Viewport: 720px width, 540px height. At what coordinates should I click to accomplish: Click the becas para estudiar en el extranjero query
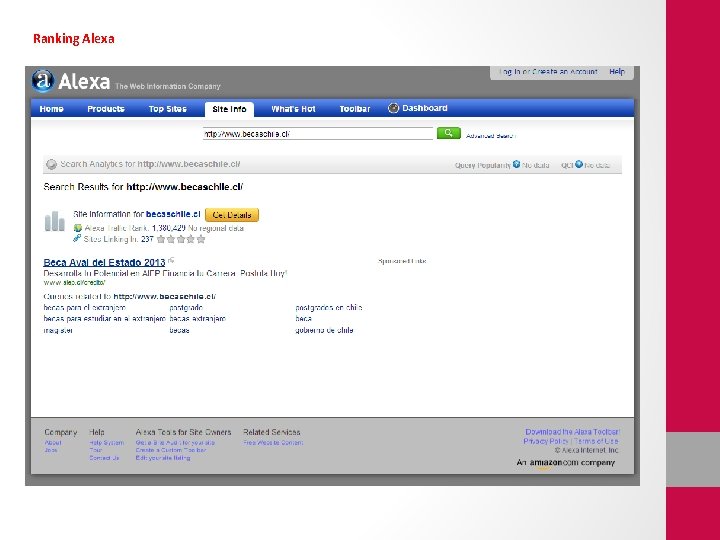(104, 319)
